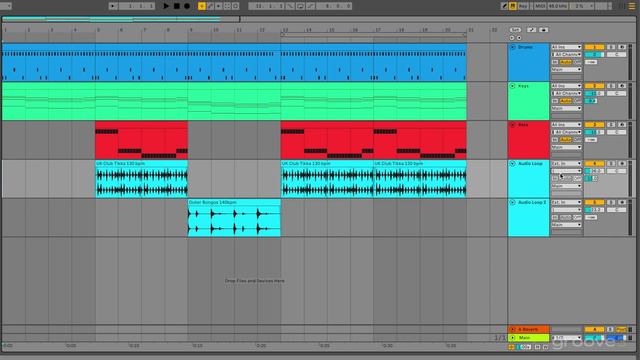
Task: Start playback with the Play button
Action: pos(166,6)
